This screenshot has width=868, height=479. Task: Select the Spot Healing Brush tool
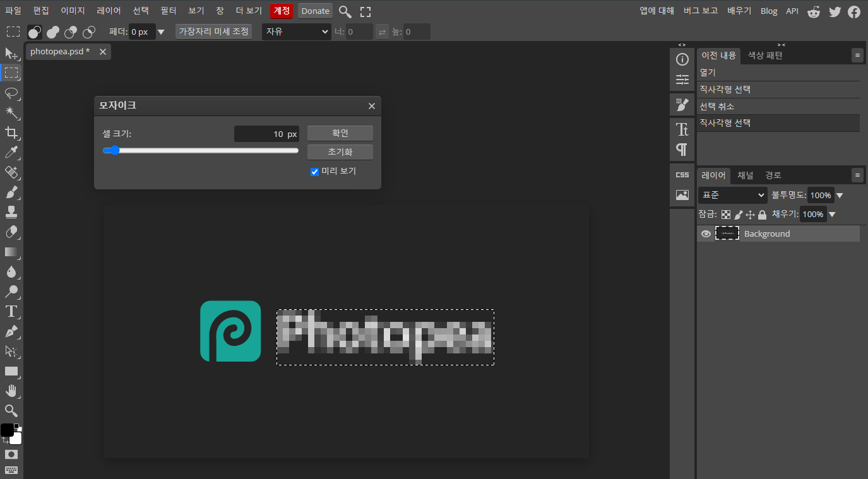tap(11, 172)
